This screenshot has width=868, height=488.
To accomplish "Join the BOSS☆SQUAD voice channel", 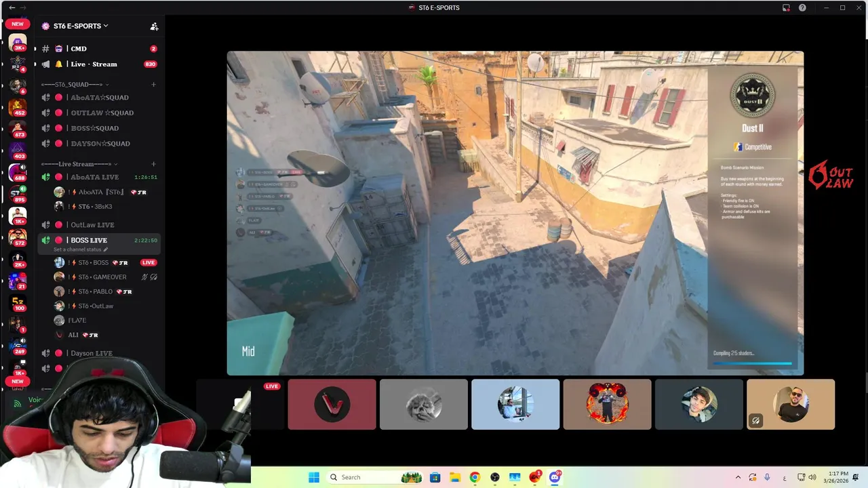I will (100, 128).
